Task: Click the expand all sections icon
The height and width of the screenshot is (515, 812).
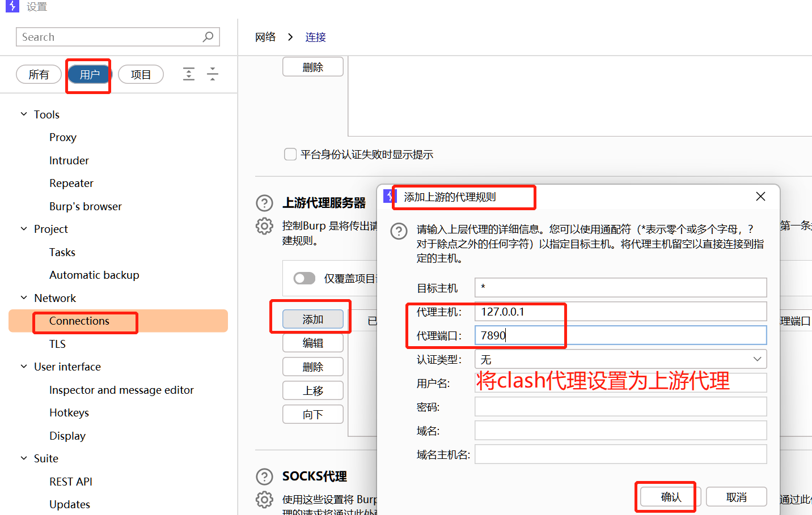Action: [189, 74]
